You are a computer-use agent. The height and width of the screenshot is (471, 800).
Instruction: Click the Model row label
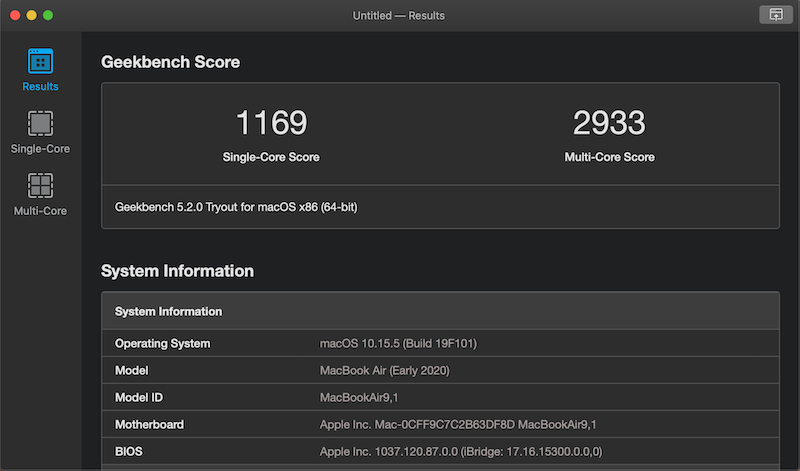coord(131,370)
